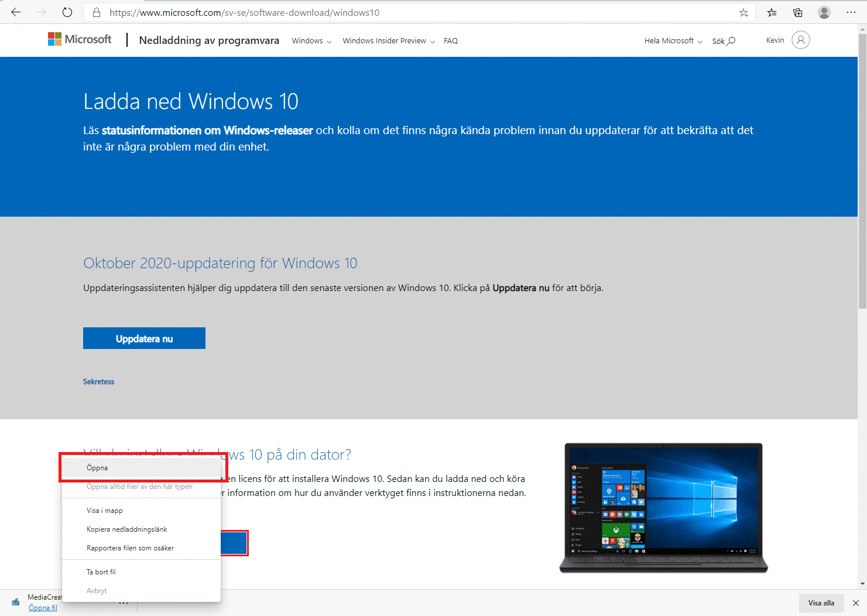Expand Windows Insider Preview dropdown
The image size is (867, 616).
[389, 41]
